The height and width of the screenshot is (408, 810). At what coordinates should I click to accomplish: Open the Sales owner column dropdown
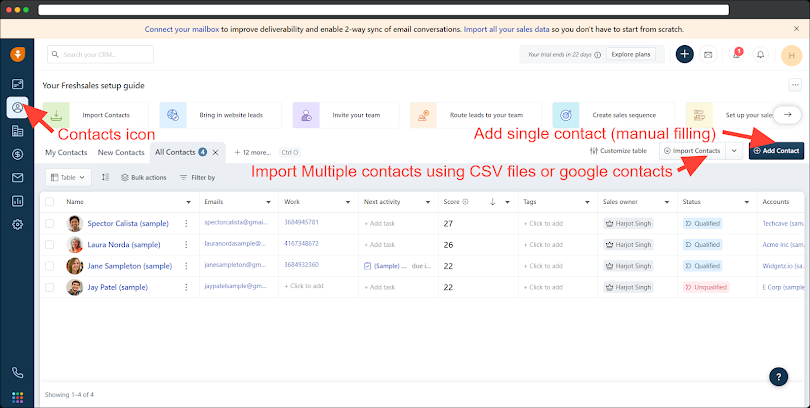[667, 202]
